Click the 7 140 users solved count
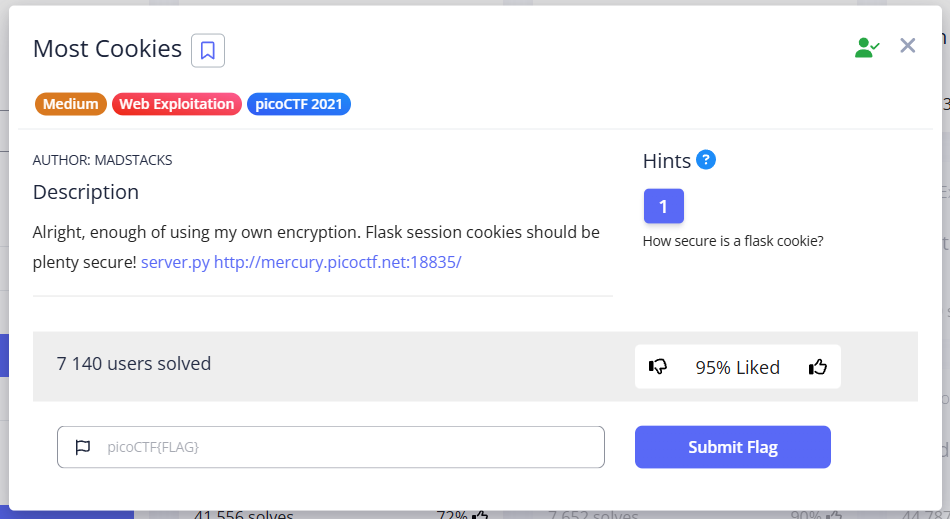Viewport: 950px width, 519px height. click(134, 364)
